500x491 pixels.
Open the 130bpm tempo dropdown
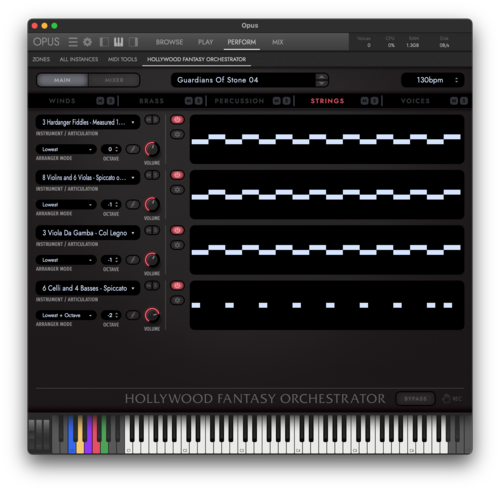[x=433, y=80]
